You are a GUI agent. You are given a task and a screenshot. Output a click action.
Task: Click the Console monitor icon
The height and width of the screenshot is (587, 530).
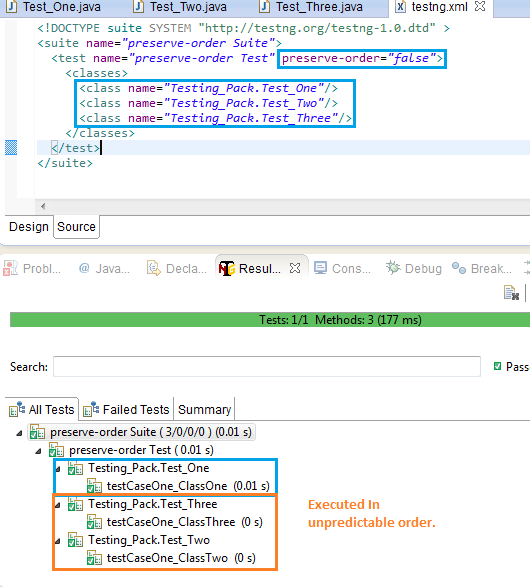[320, 268]
